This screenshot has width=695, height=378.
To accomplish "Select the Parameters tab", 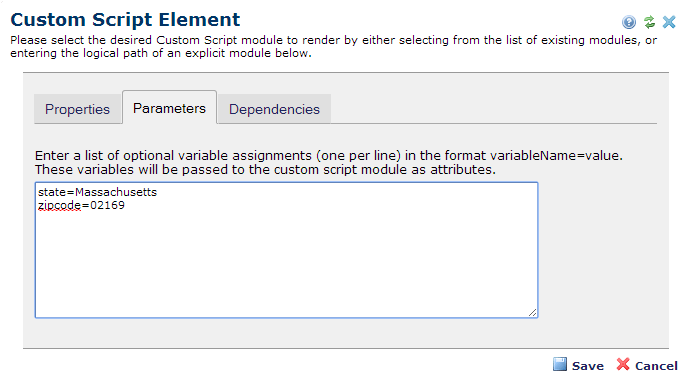I will tap(169, 108).
